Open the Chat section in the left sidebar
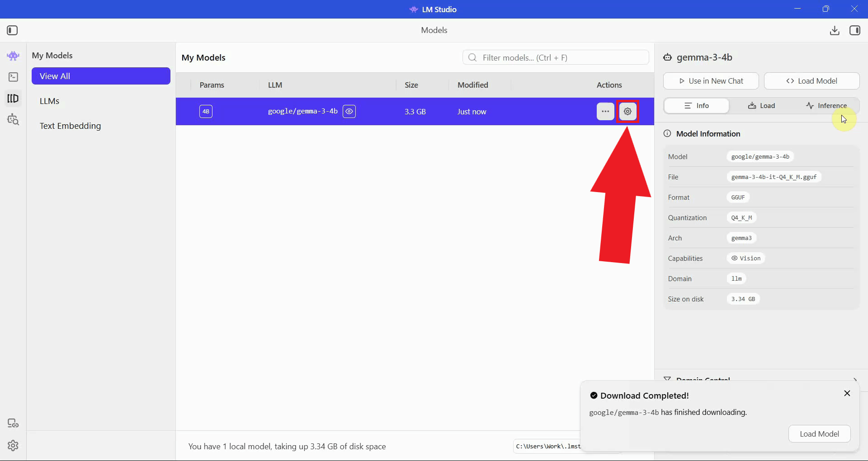This screenshot has width=868, height=461. pos(13,56)
